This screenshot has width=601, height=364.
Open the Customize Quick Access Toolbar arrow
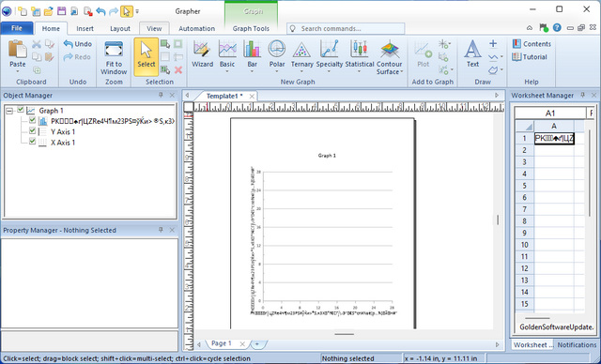click(138, 11)
